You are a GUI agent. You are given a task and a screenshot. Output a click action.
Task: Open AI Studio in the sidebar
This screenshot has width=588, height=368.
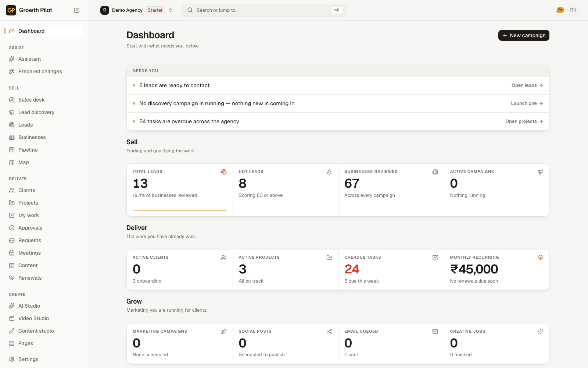(44, 306)
